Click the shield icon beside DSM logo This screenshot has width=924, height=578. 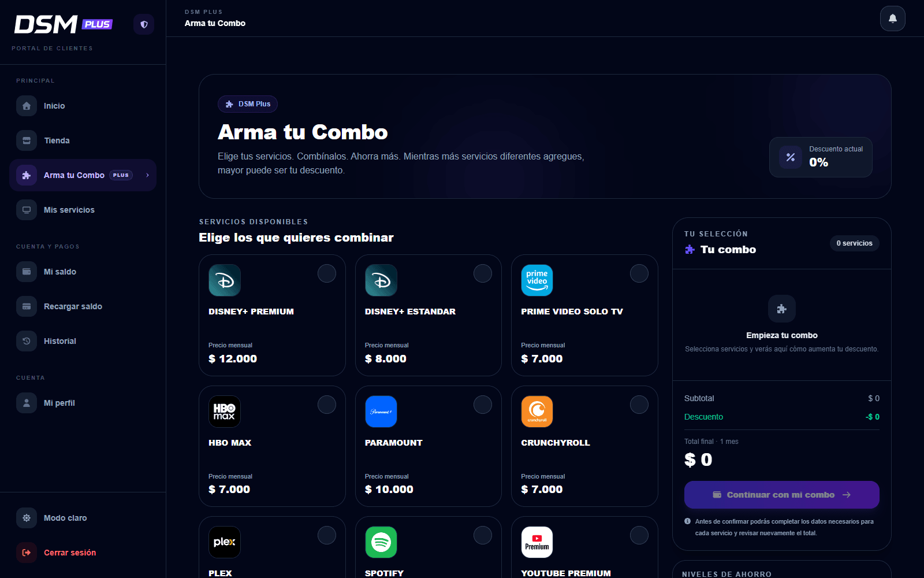coord(144,24)
